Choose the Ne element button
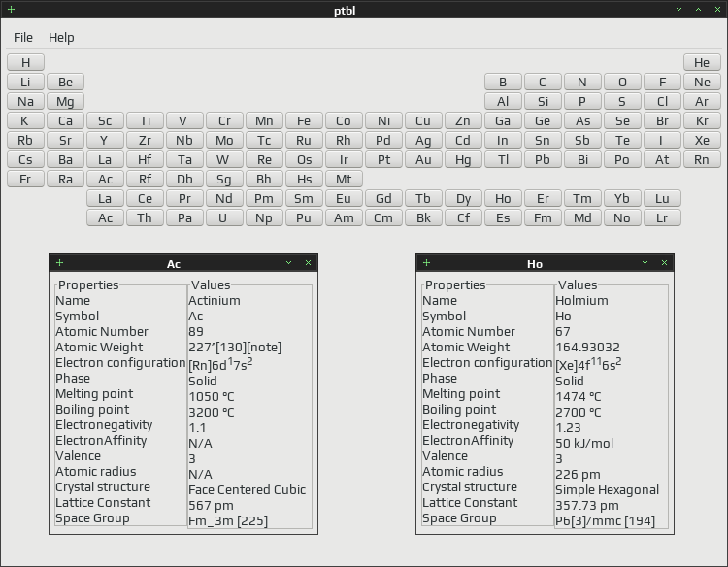Screen dimensions: 728x567 tap(702, 82)
